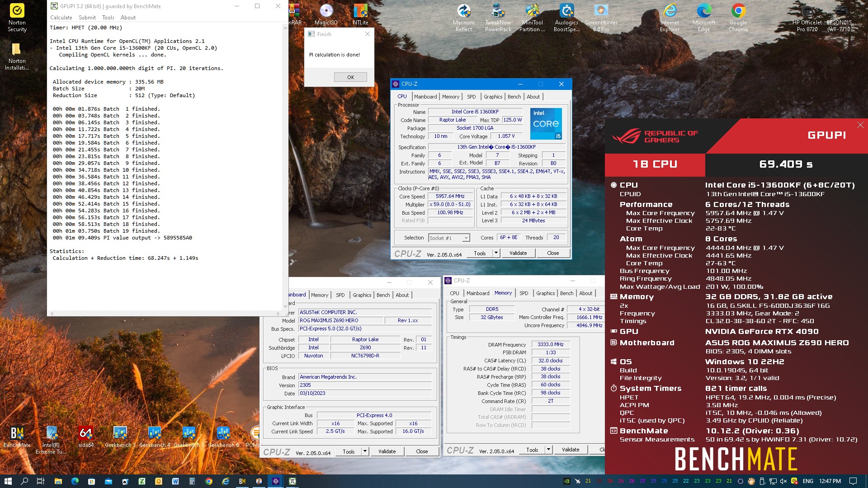Click Tools button in top CPU-Z
The width and height of the screenshot is (868, 488).
coord(480,253)
